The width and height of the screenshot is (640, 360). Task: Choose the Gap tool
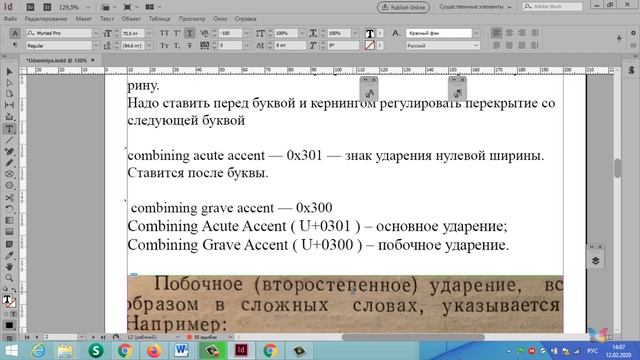coord(9,105)
